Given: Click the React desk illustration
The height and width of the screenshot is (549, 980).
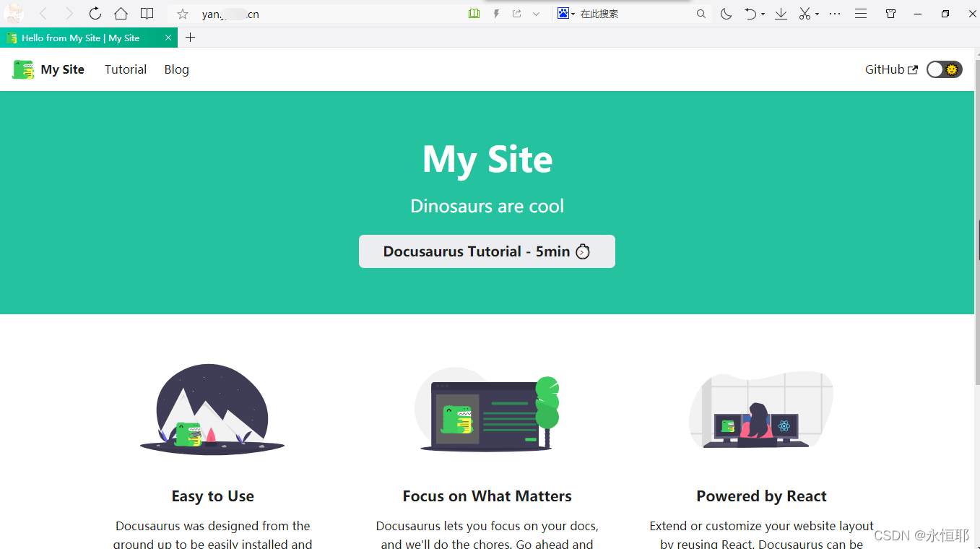Looking at the screenshot, I should [761, 410].
